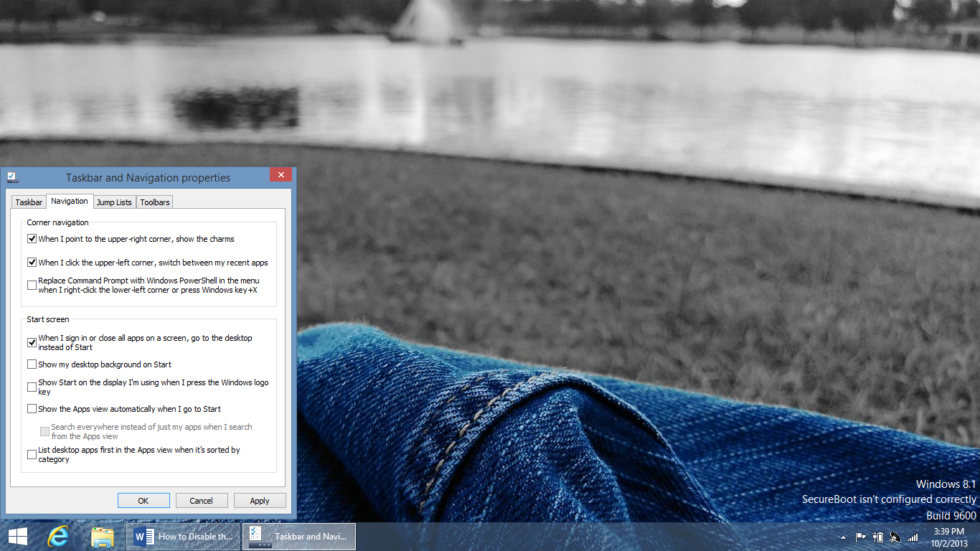The image size is (980, 551).
Task: Switch to the Word document taskbar item
Action: (184, 536)
